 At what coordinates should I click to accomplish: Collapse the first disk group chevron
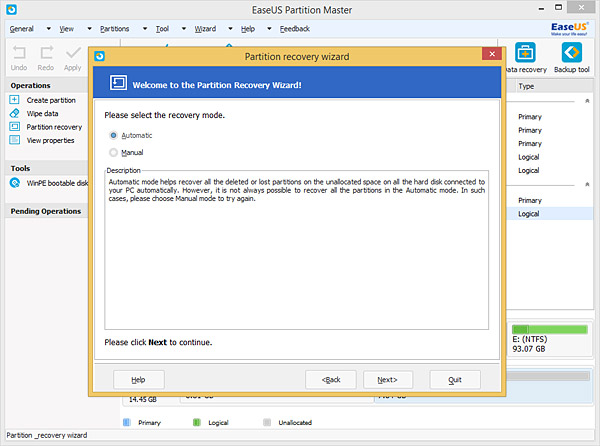(587, 101)
